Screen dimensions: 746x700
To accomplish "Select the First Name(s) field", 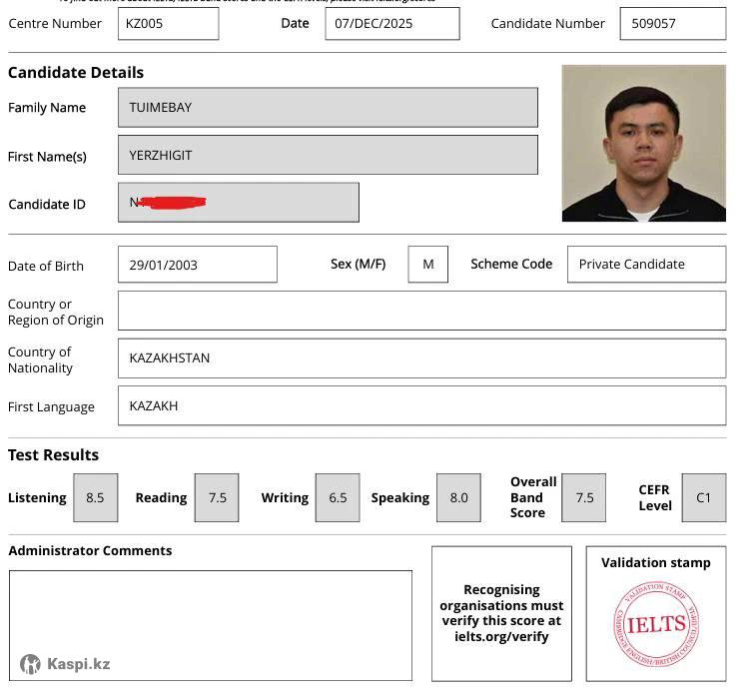I will click(328, 155).
